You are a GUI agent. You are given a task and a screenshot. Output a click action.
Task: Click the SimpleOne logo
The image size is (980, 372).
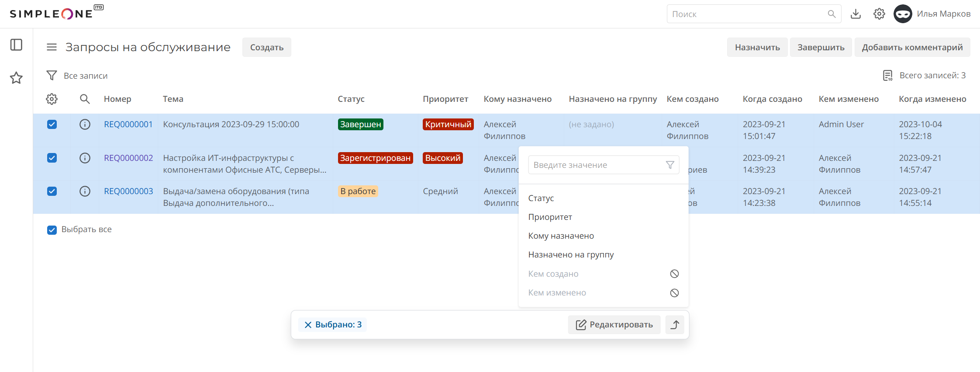tap(56, 13)
